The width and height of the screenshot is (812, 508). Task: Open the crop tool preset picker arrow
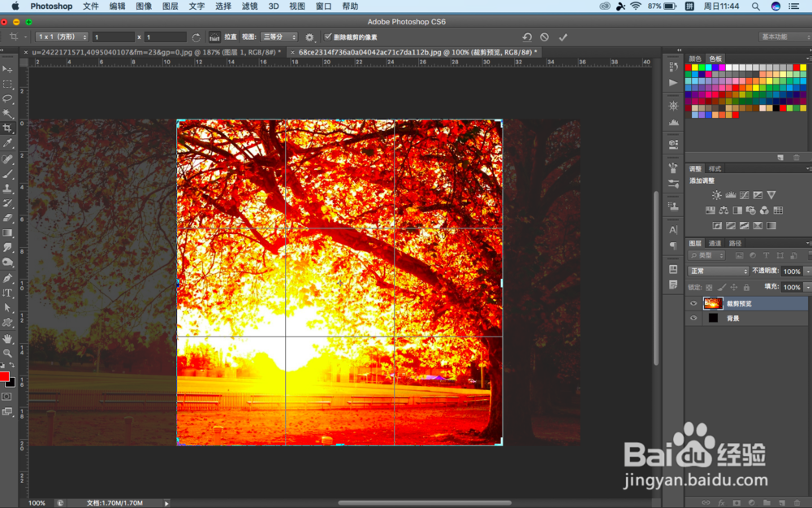pos(25,37)
